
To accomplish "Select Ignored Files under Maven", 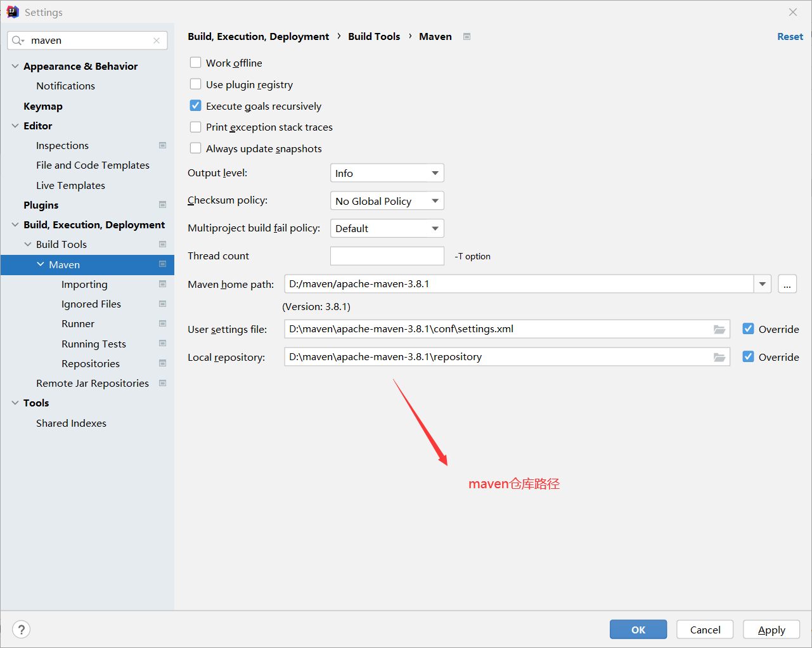I will click(91, 304).
